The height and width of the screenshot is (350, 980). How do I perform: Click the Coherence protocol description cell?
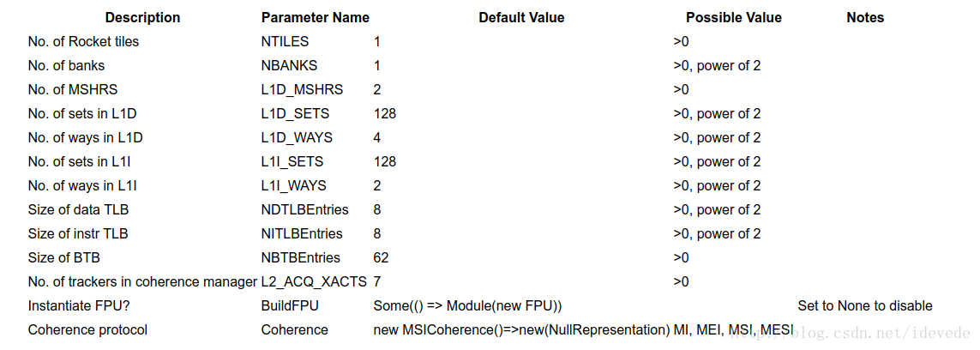click(87, 329)
